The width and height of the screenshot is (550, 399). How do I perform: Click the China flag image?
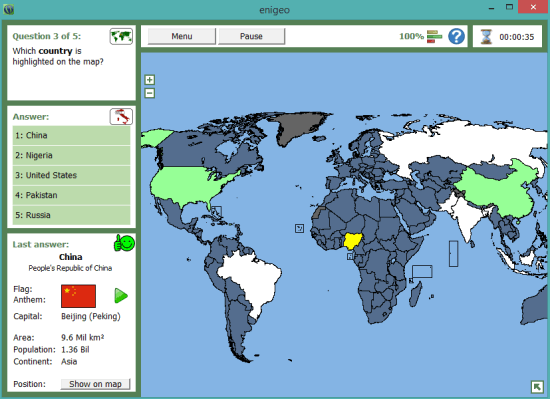(78, 296)
